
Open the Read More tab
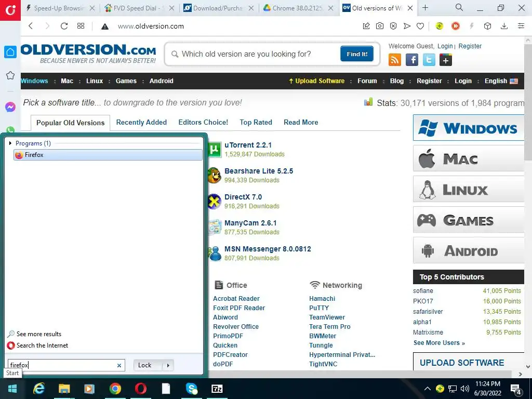pyautogui.click(x=301, y=122)
